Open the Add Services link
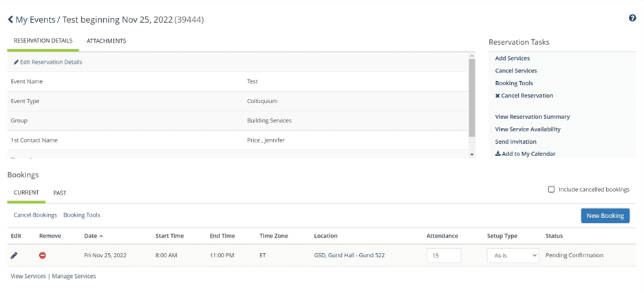Screen dimensions: 644x293 [512, 58]
